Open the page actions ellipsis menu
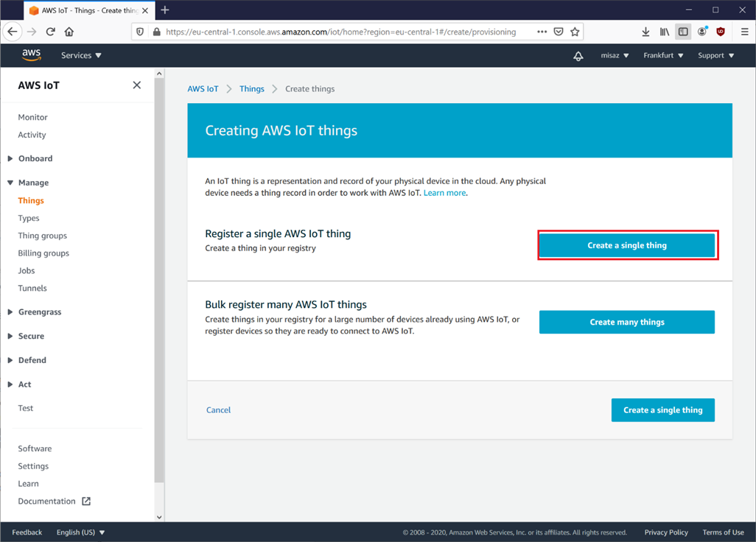Image resolution: width=756 pixels, height=542 pixels. [542, 32]
